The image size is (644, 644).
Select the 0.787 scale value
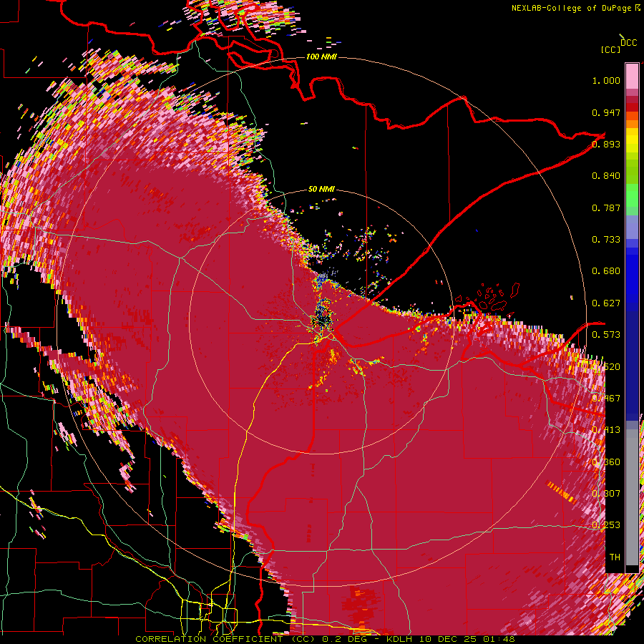(x=606, y=208)
